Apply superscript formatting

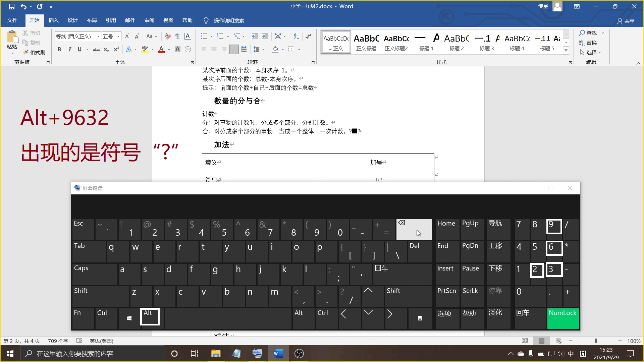click(116, 50)
